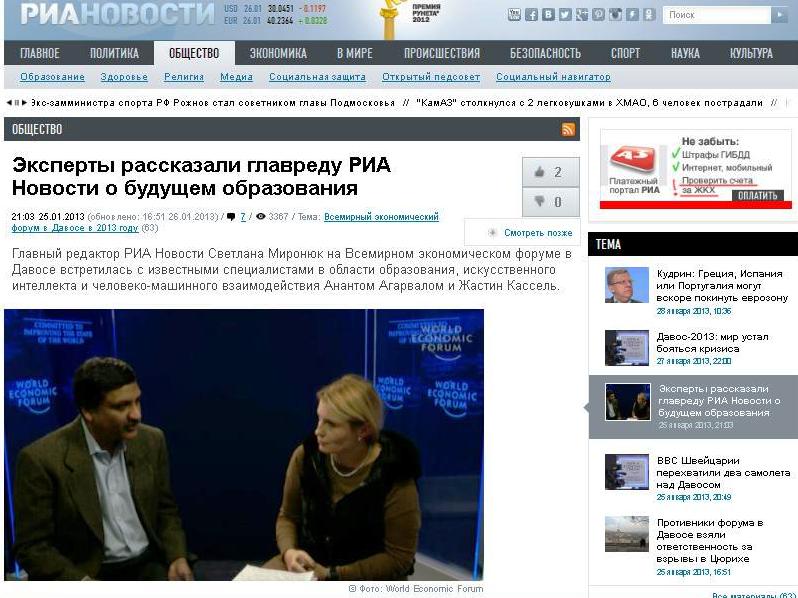Click the thumbs-up like button
Viewport: 798px width, 598px height.
[551, 172]
